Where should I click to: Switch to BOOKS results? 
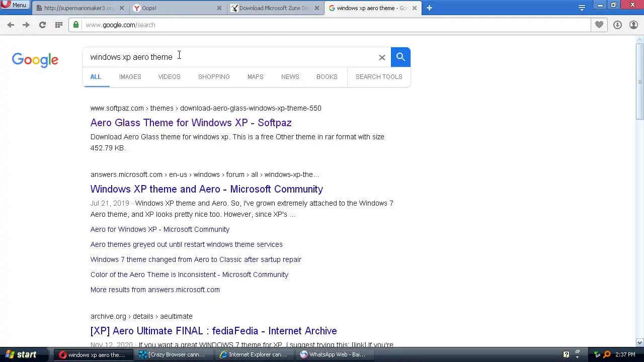327,77
